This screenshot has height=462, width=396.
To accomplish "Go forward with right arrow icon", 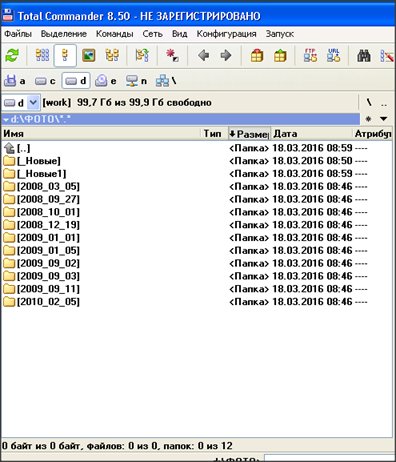I will (x=226, y=55).
